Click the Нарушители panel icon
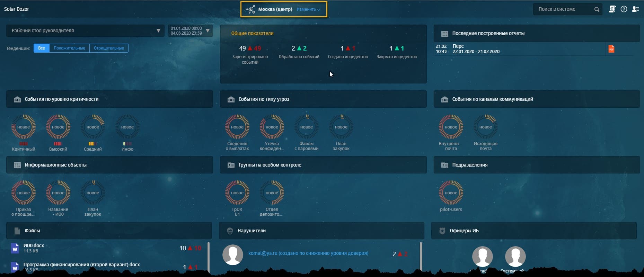 click(x=230, y=231)
